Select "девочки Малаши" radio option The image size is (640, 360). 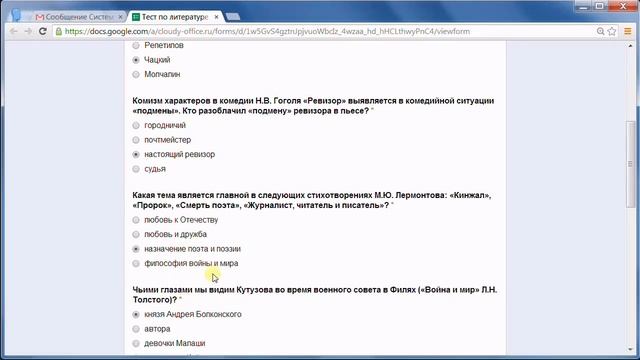tap(136, 343)
